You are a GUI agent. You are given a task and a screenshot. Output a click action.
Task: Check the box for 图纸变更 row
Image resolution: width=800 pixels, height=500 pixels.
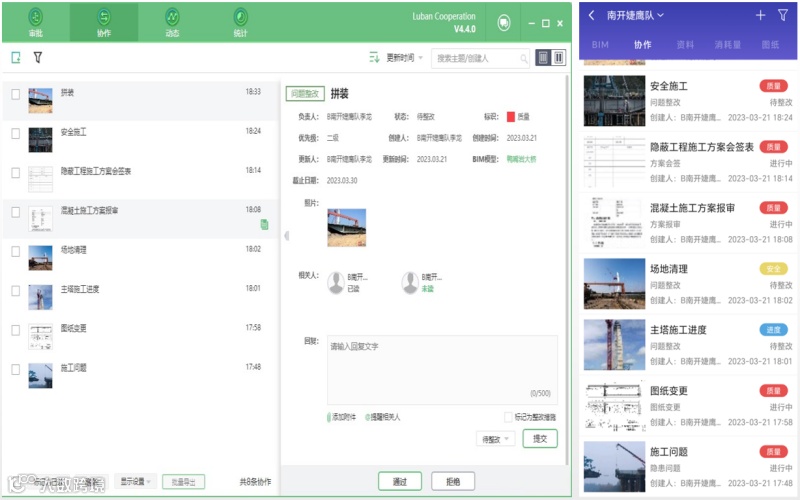coord(16,330)
